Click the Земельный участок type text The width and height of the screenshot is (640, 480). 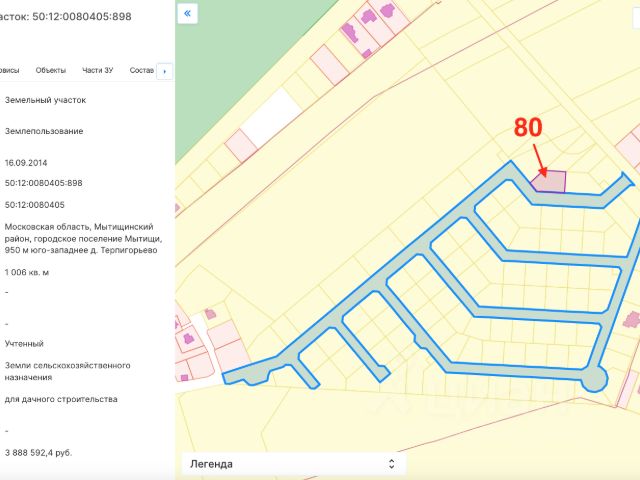45,100
